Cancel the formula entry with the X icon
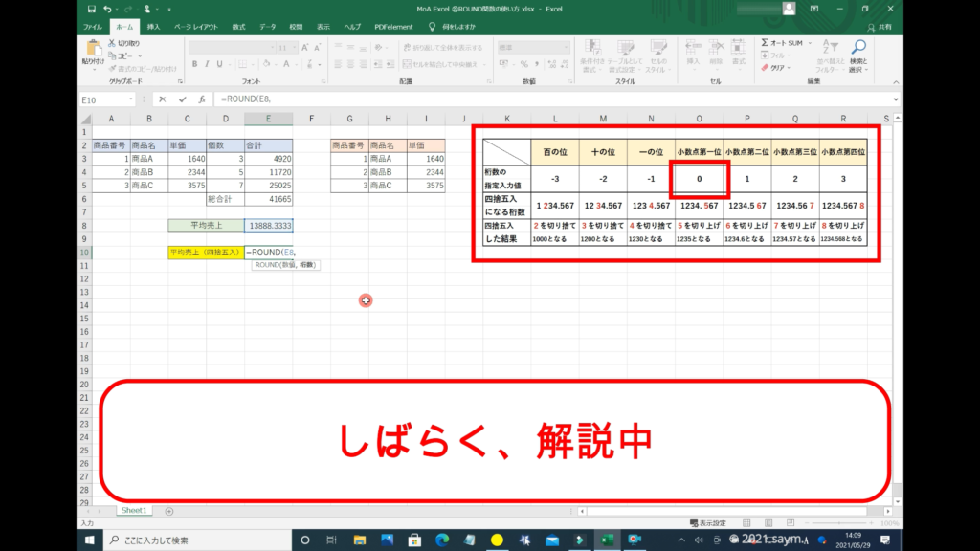This screenshot has width=980, height=551. pyautogui.click(x=162, y=99)
